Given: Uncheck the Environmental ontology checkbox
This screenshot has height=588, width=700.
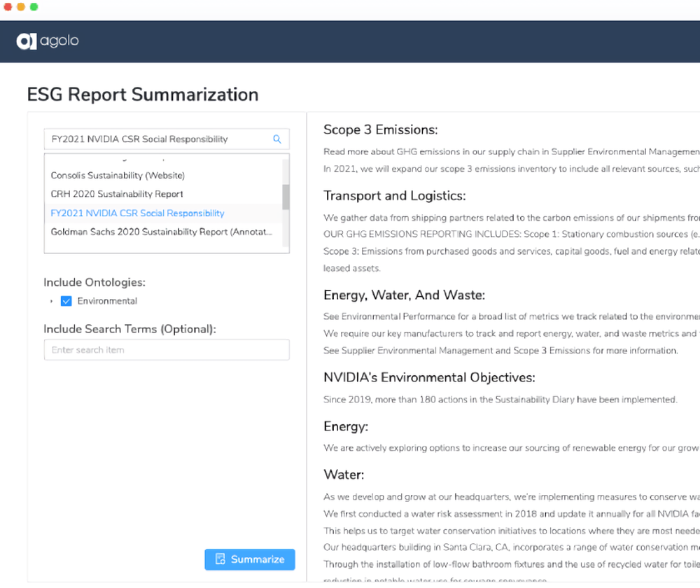Looking at the screenshot, I should [x=66, y=302].
